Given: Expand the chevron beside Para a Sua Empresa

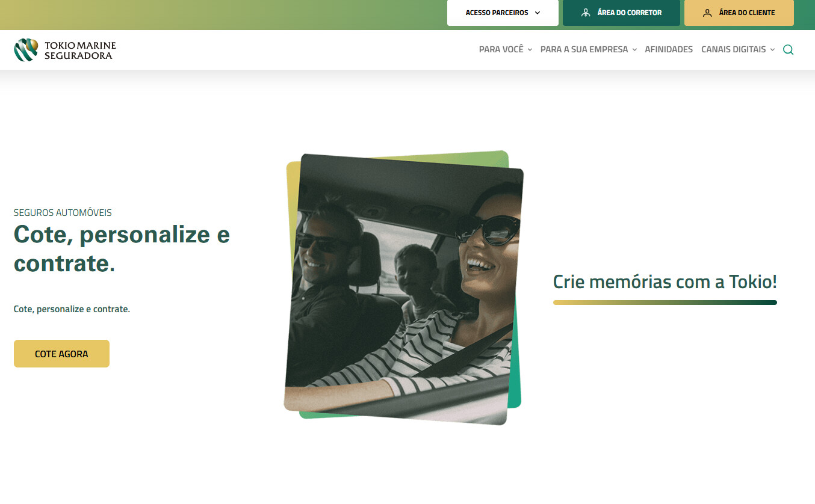Looking at the screenshot, I should pos(634,50).
